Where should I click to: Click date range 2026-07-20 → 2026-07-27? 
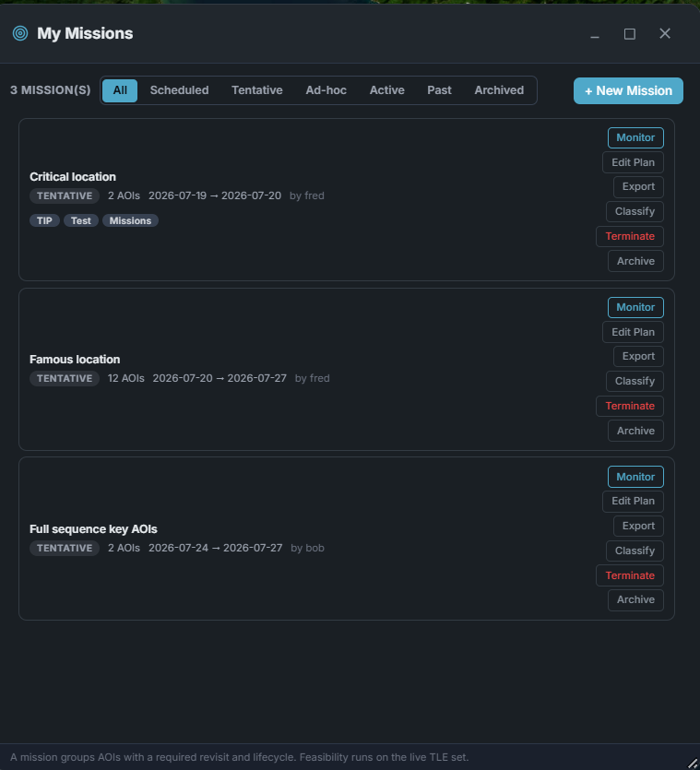coord(219,379)
